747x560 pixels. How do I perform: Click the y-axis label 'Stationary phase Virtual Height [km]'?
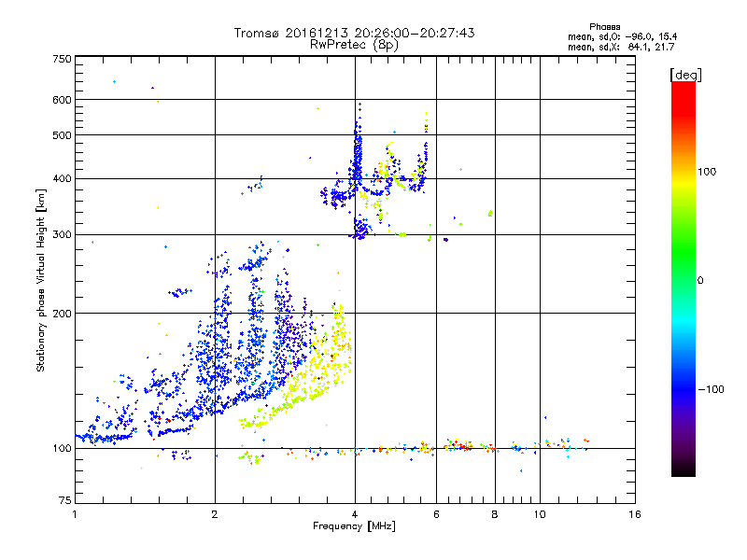[40, 280]
